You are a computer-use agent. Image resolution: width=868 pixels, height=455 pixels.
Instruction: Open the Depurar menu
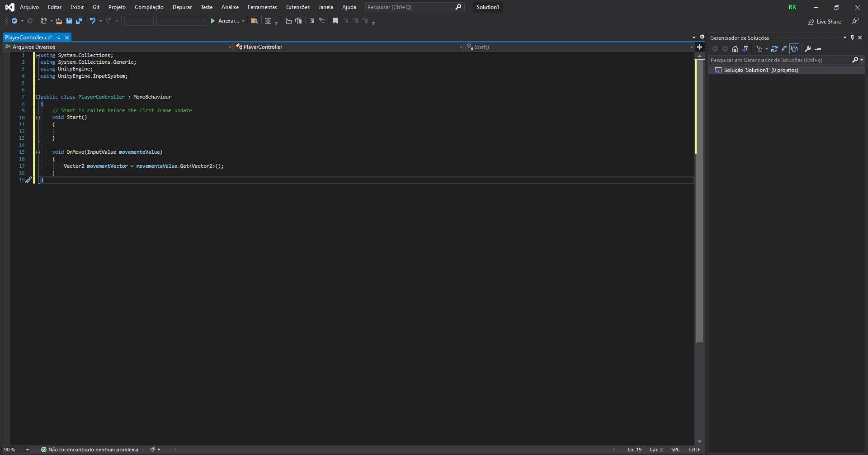pos(182,7)
